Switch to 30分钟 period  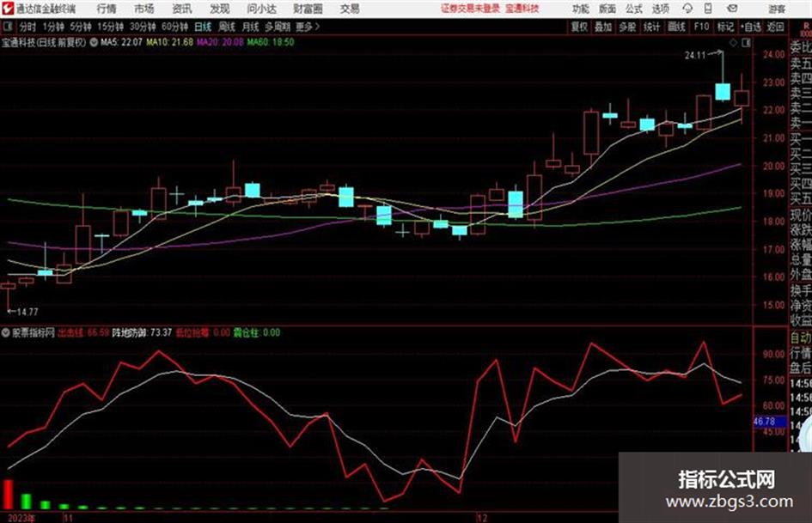point(143,27)
